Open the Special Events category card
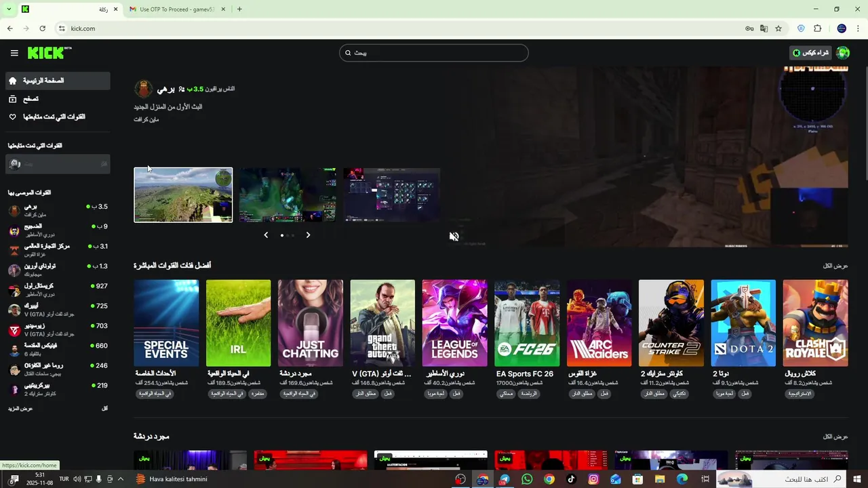This screenshot has height=488, width=868. click(166, 323)
